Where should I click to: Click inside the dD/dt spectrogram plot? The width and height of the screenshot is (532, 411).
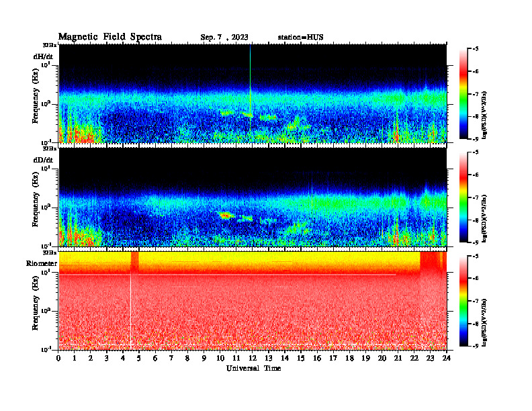click(x=253, y=197)
